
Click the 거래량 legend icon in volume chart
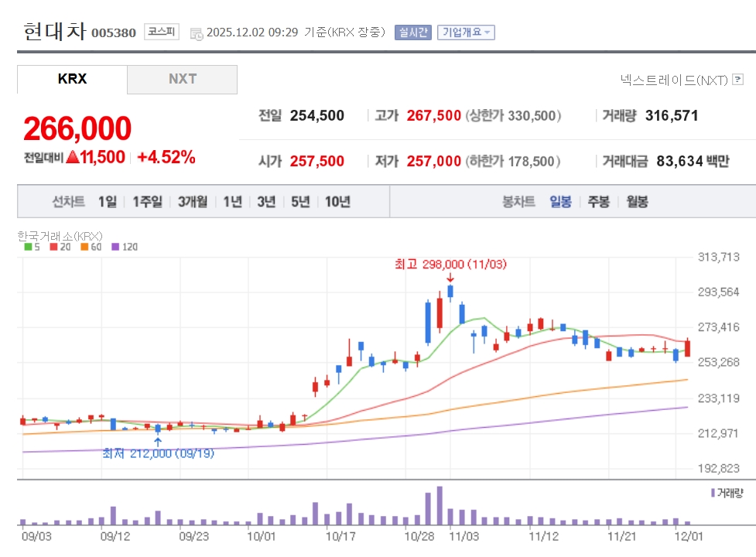point(713,493)
